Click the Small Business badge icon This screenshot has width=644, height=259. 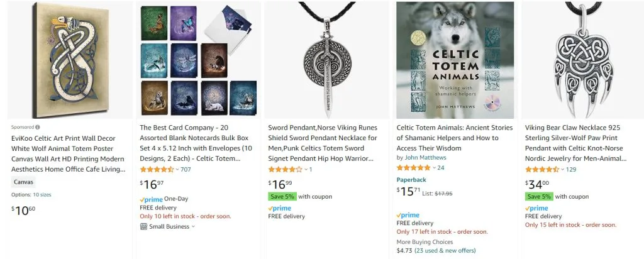click(x=143, y=226)
